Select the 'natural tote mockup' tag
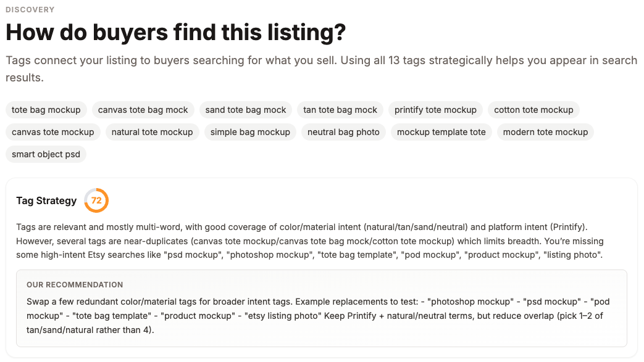The image size is (644, 362). (x=153, y=132)
